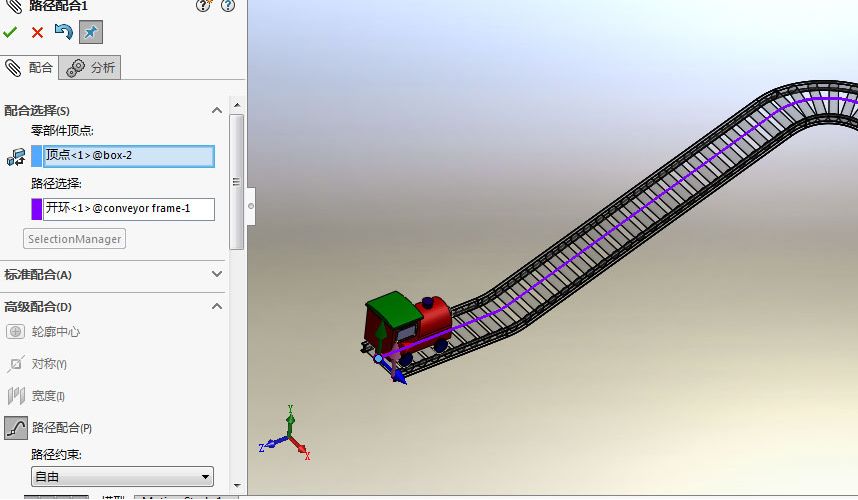
Task: Click the paperclip mate icon in title
Action: tap(14, 6)
